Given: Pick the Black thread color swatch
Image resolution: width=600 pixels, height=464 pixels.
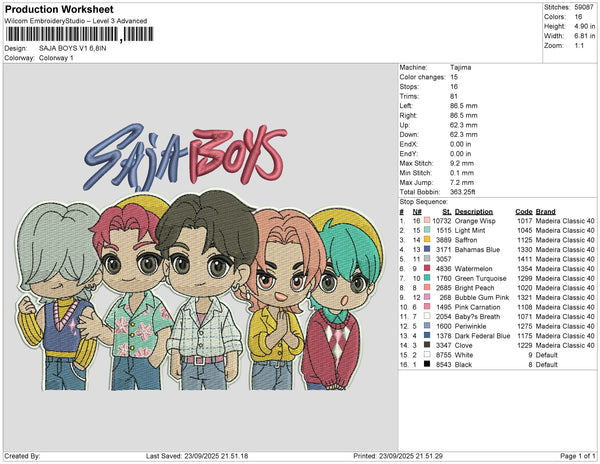Looking at the screenshot, I should [x=427, y=364].
